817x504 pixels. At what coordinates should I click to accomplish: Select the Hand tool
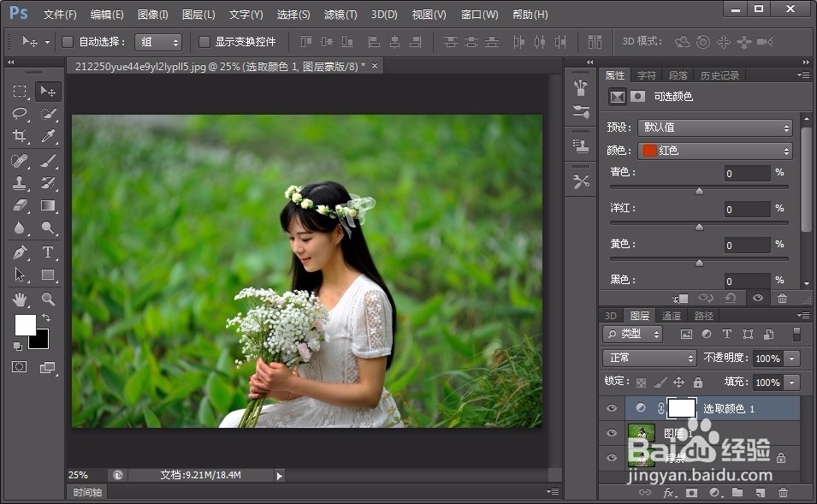point(20,299)
